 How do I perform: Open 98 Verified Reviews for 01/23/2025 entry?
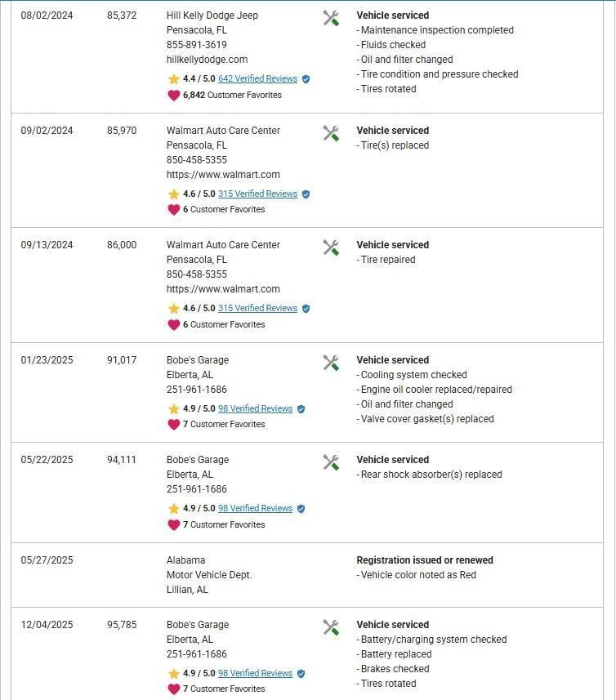(255, 409)
